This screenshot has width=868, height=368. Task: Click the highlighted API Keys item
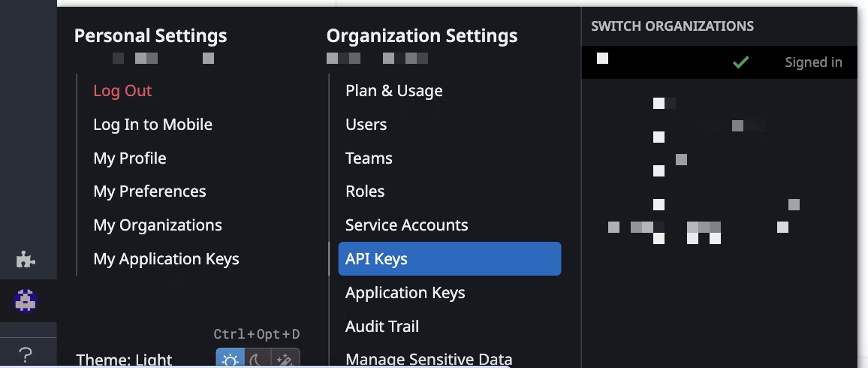(449, 259)
